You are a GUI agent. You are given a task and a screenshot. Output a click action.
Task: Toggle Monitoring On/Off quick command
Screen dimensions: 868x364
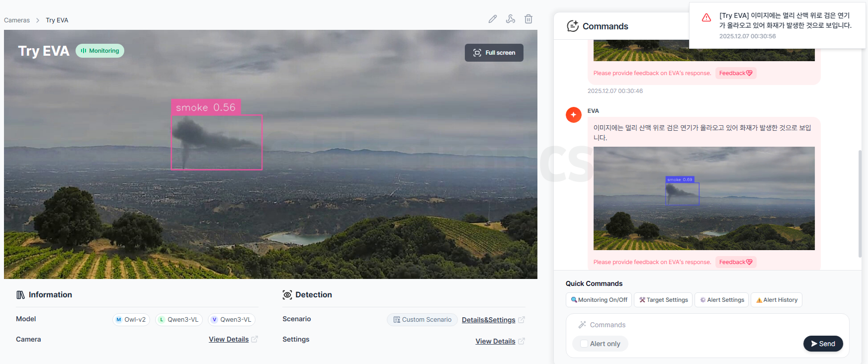click(599, 300)
